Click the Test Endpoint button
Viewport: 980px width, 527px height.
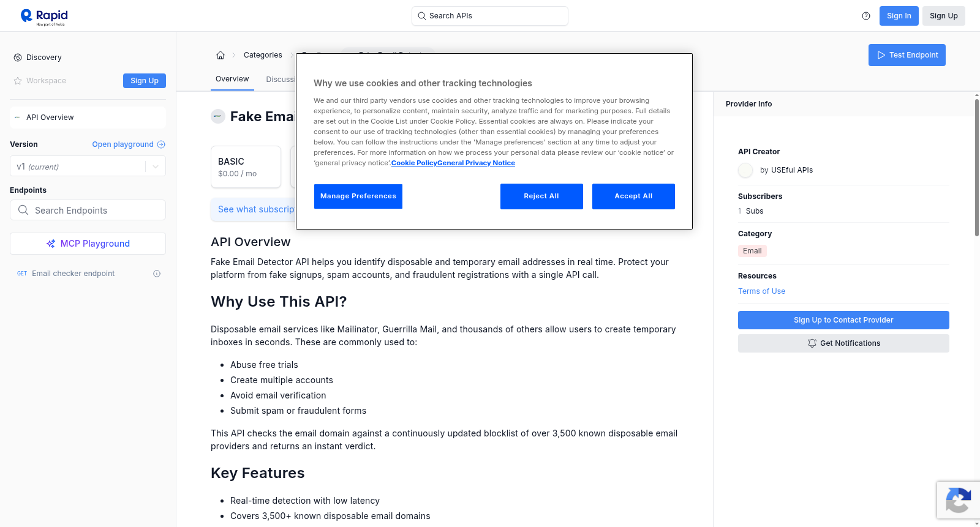click(x=907, y=55)
